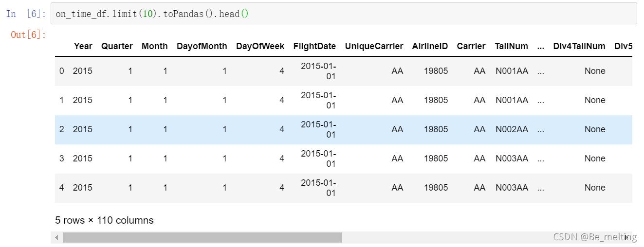The height and width of the screenshot is (247, 644).
Task: Click the horizontal scrollbar thumb
Action: (202, 238)
